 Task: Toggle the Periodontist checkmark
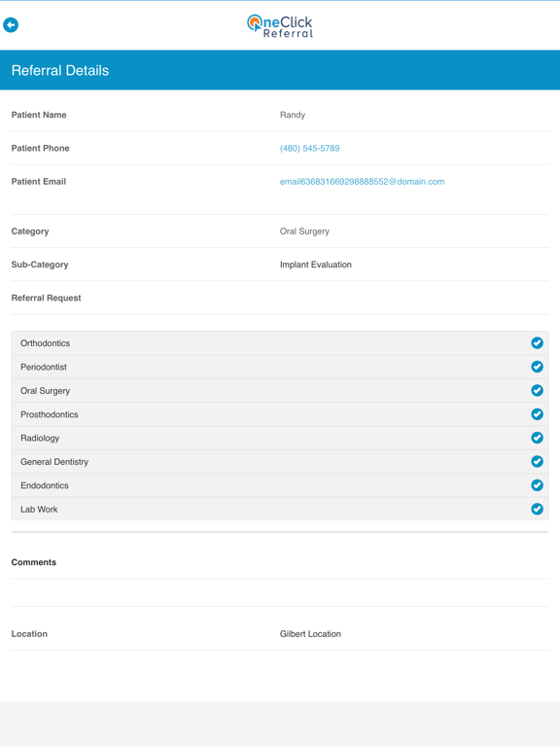coord(537,367)
